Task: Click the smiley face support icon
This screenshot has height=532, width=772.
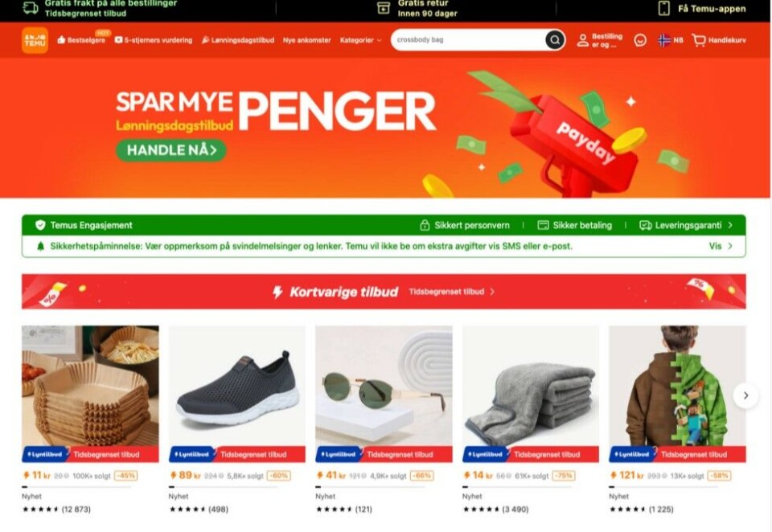Action: click(x=640, y=40)
